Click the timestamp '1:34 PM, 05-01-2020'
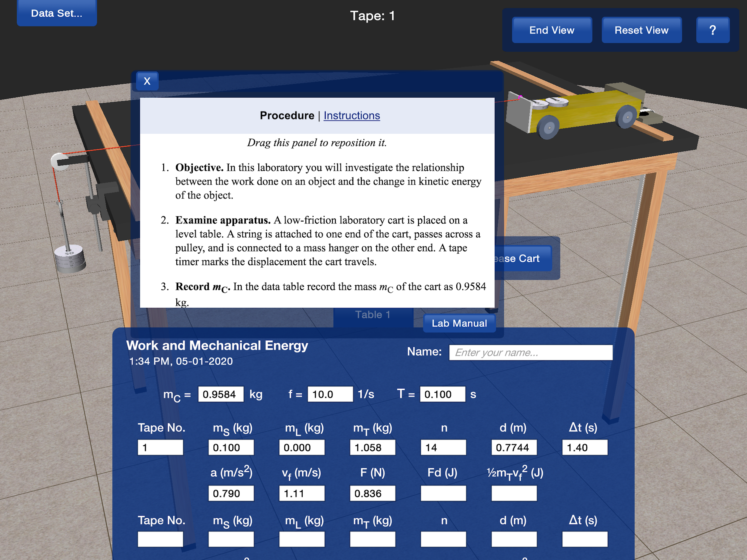 click(181, 361)
